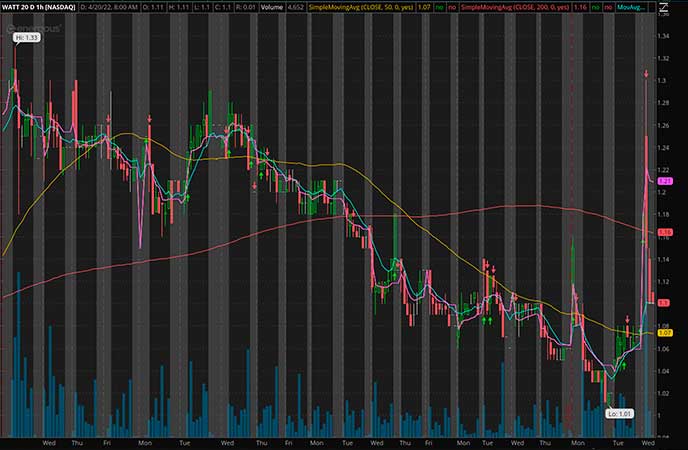Click the red 1.1 last price tag
688x450 pixels.
click(664, 301)
